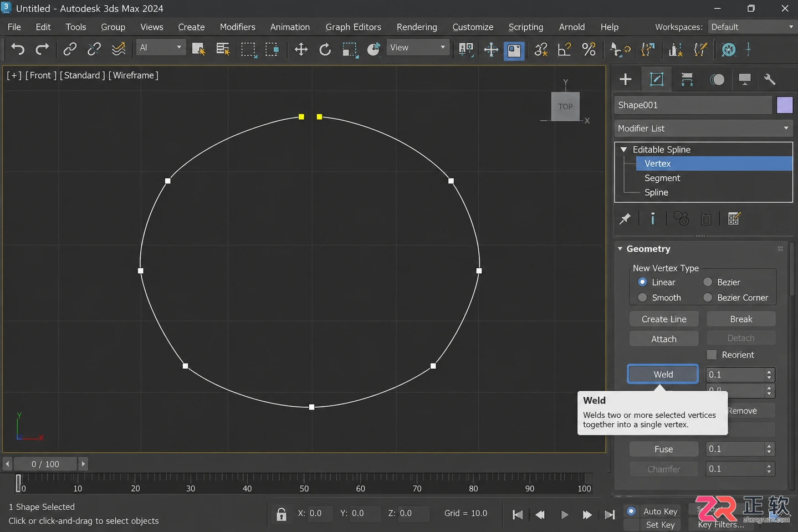Switch to the Hierarchy command panel

(x=687, y=79)
